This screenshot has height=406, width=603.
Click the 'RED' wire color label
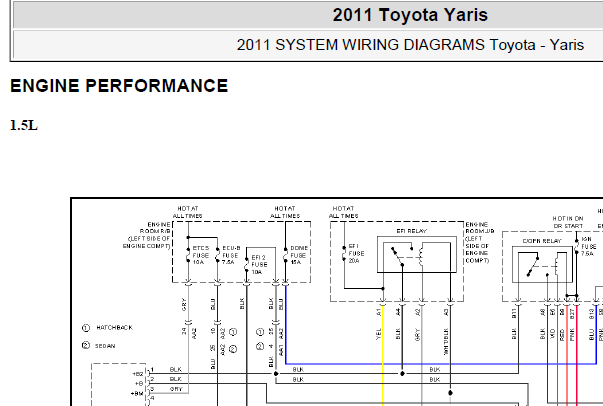coord(562,334)
